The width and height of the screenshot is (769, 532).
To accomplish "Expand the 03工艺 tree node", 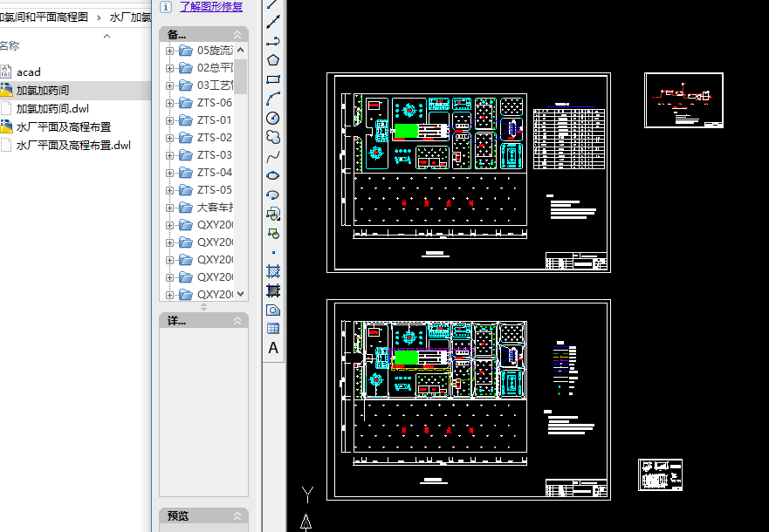I will coord(169,85).
